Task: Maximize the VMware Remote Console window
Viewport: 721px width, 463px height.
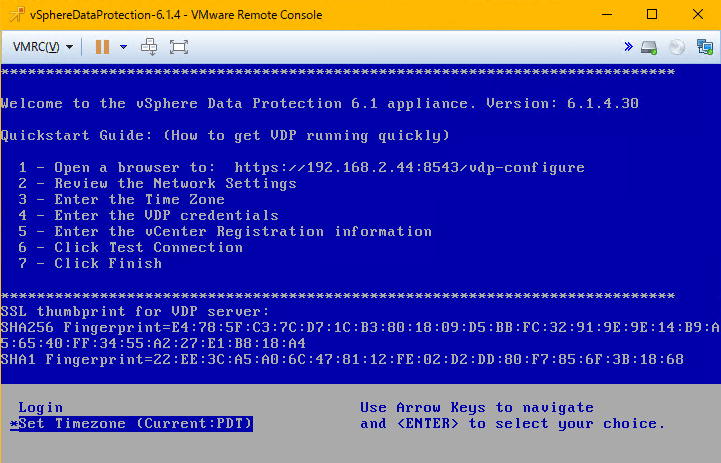Action: [652, 15]
